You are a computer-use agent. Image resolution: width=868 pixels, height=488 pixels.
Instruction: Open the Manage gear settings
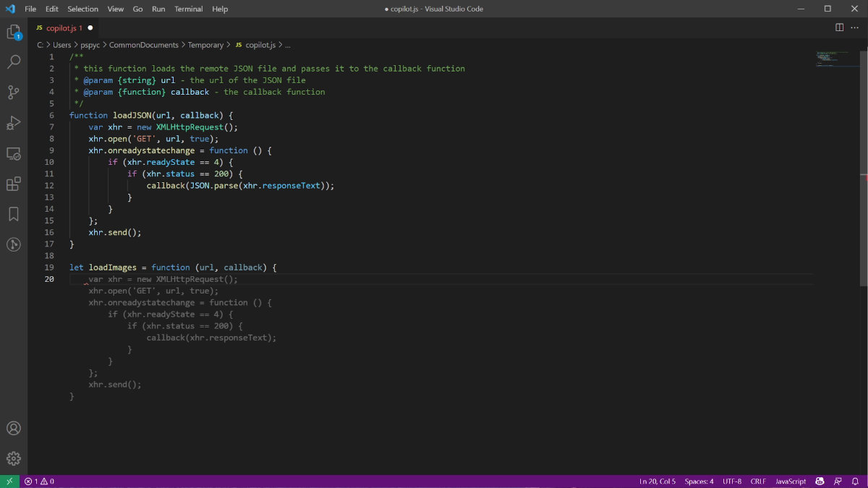(x=13, y=458)
